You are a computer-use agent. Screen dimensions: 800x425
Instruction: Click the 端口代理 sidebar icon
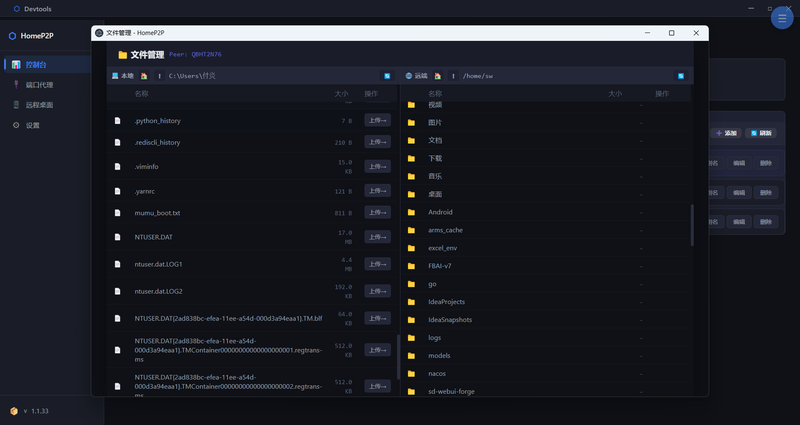coord(16,85)
